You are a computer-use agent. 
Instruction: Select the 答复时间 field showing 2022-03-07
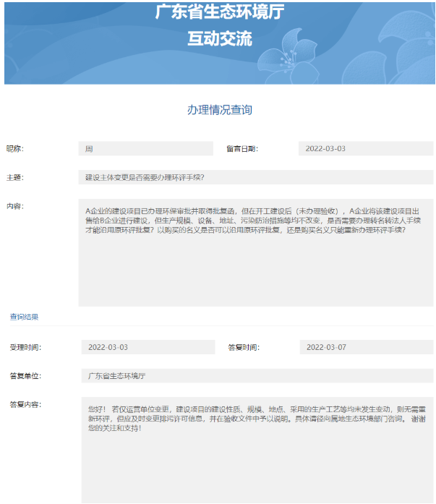tap(366, 347)
